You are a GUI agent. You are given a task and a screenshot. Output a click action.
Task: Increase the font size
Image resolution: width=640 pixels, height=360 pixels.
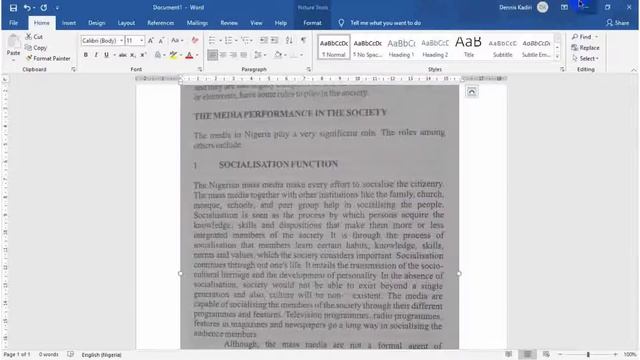[151, 40]
